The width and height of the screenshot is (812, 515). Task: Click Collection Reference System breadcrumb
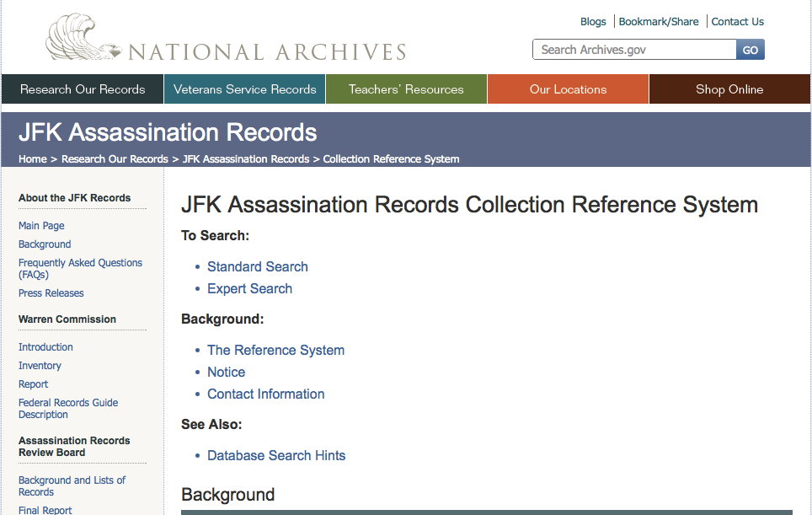click(391, 159)
